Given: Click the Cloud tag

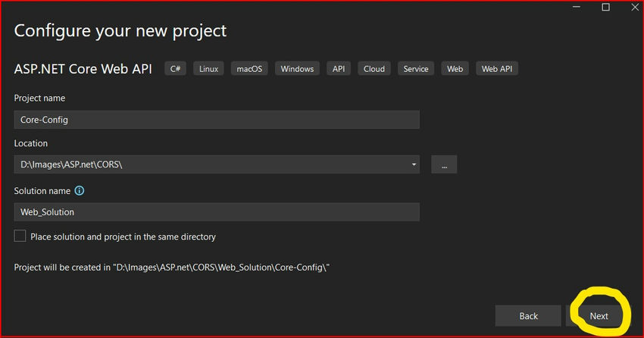Looking at the screenshot, I should coord(374,69).
